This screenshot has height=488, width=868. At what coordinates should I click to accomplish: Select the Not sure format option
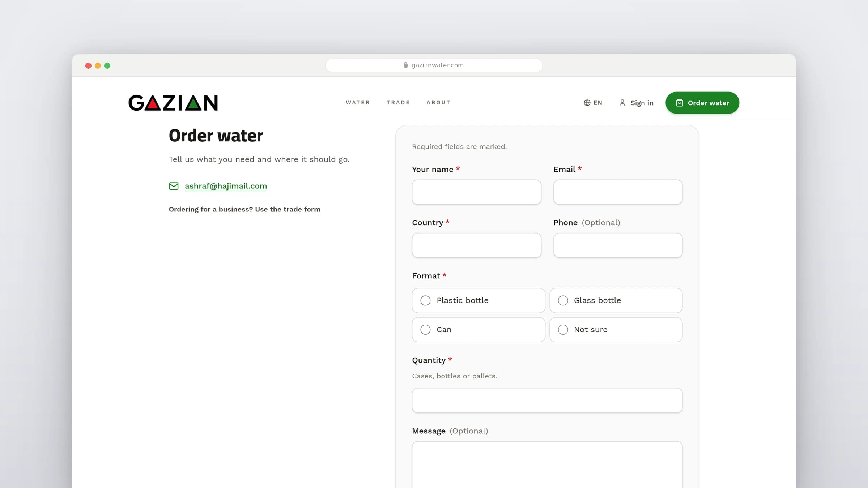[x=616, y=330]
